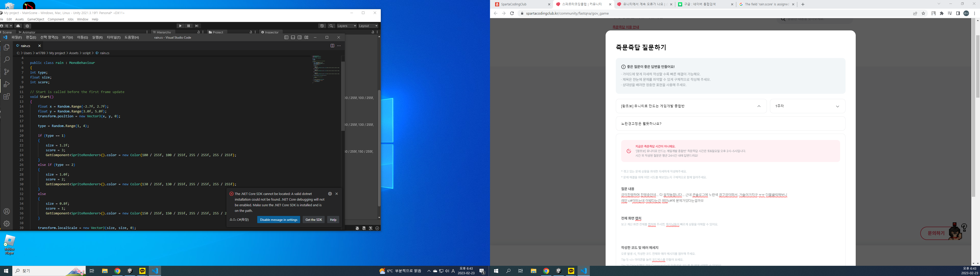Switch to Unity Animator tab
This screenshot has width=980, height=276.
click(x=27, y=32)
